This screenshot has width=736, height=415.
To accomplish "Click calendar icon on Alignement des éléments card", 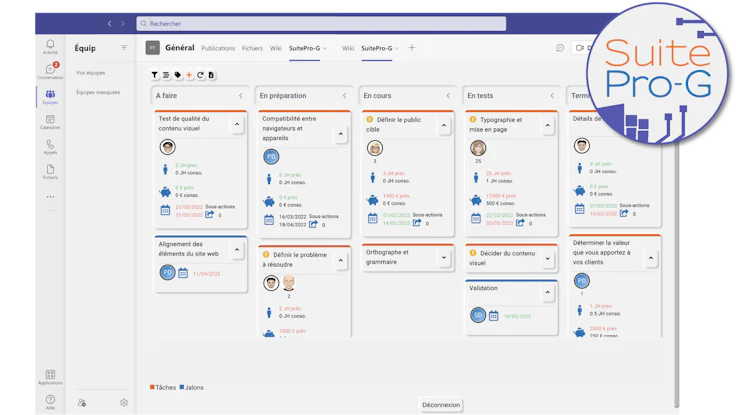I will (183, 273).
